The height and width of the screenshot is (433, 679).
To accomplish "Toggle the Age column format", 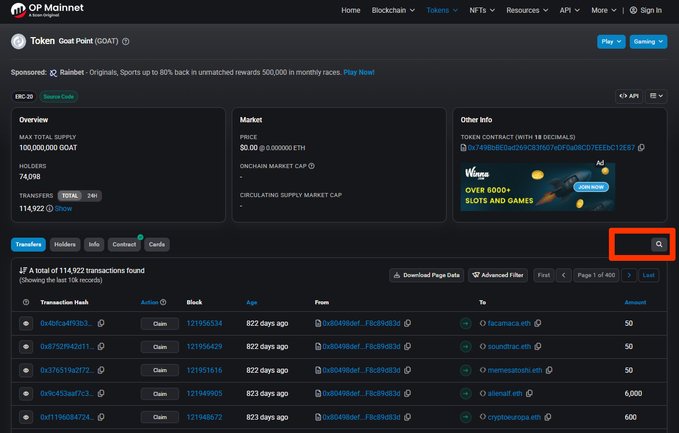I will 252,302.
